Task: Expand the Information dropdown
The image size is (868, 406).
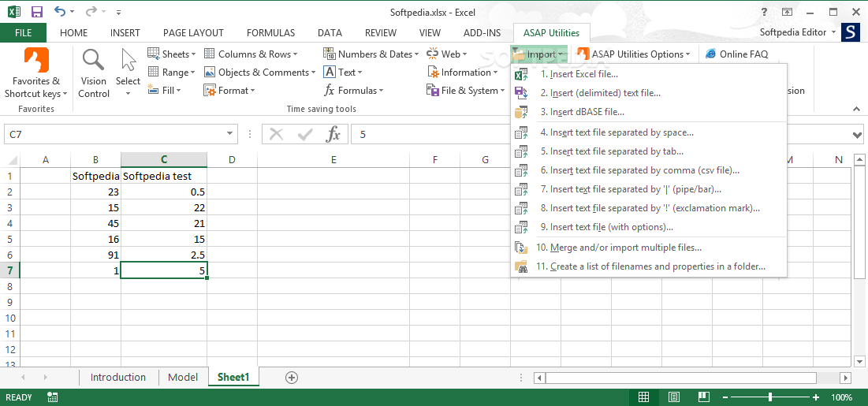Action: tap(462, 72)
